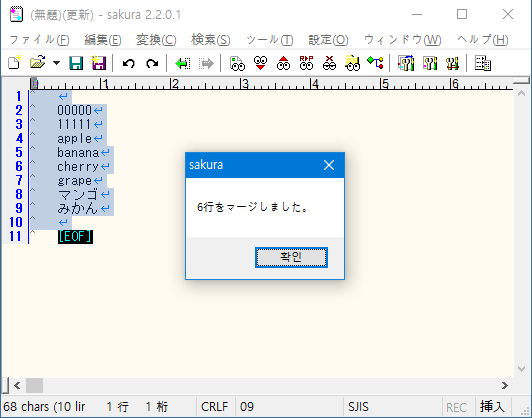This screenshot has height=418, width=532.
Task: Open the ヘルプ(H) menu
Action: click(x=482, y=40)
